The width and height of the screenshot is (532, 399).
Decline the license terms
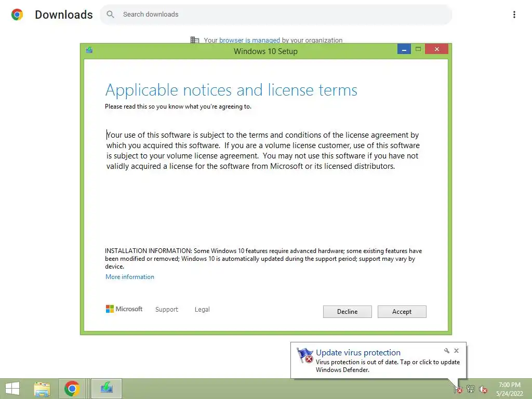pos(347,312)
